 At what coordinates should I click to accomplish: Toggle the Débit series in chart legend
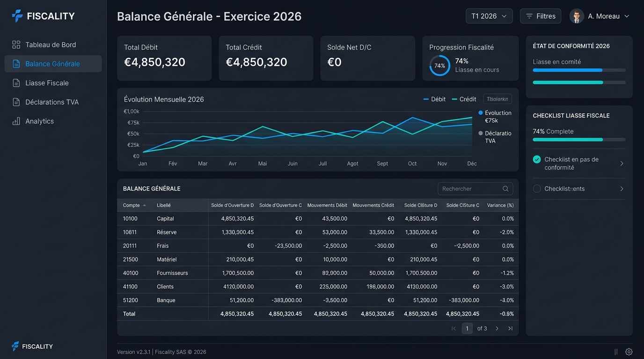(434, 99)
